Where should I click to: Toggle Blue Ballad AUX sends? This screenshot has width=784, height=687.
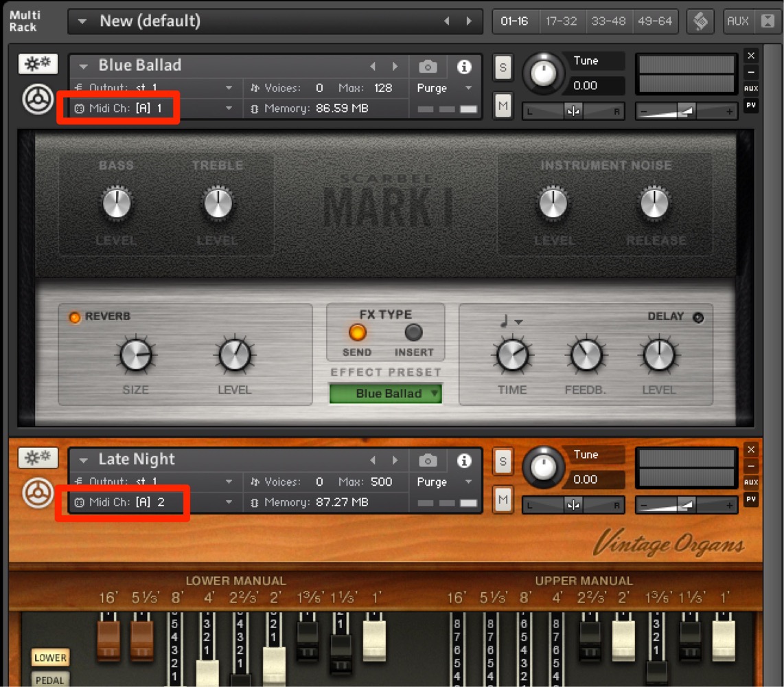click(751, 88)
